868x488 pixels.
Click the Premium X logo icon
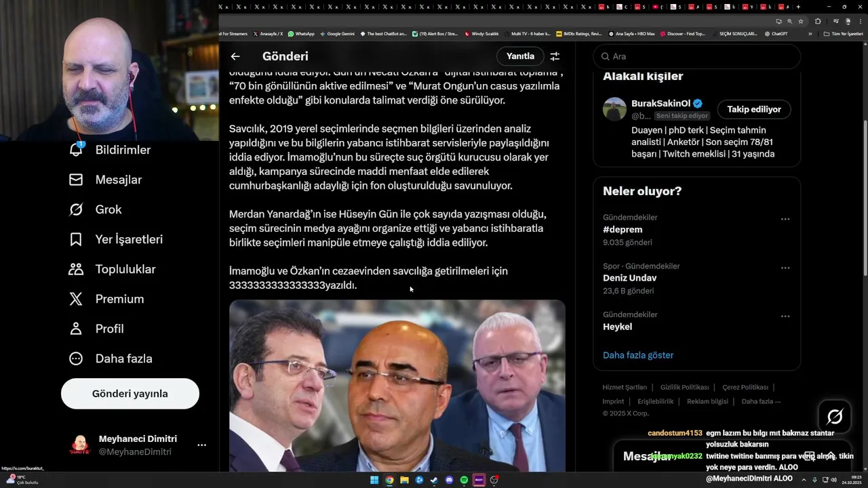coord(76,299)
